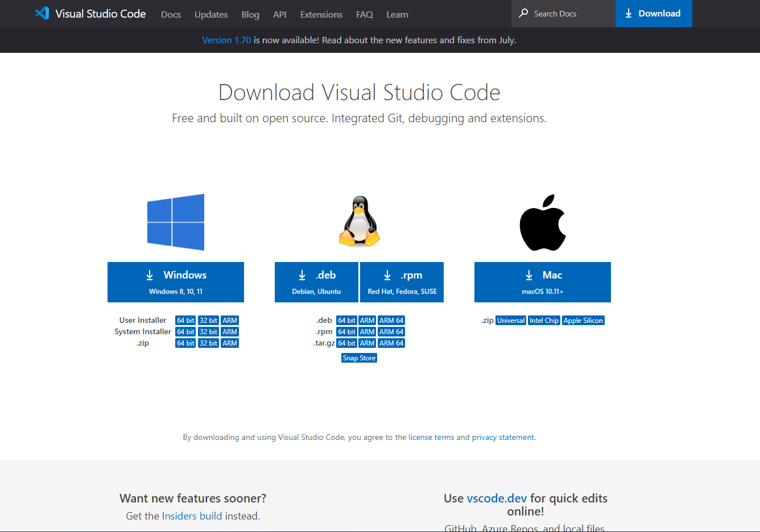
Task: Click the top-right Download button
Action: (653, 14)
